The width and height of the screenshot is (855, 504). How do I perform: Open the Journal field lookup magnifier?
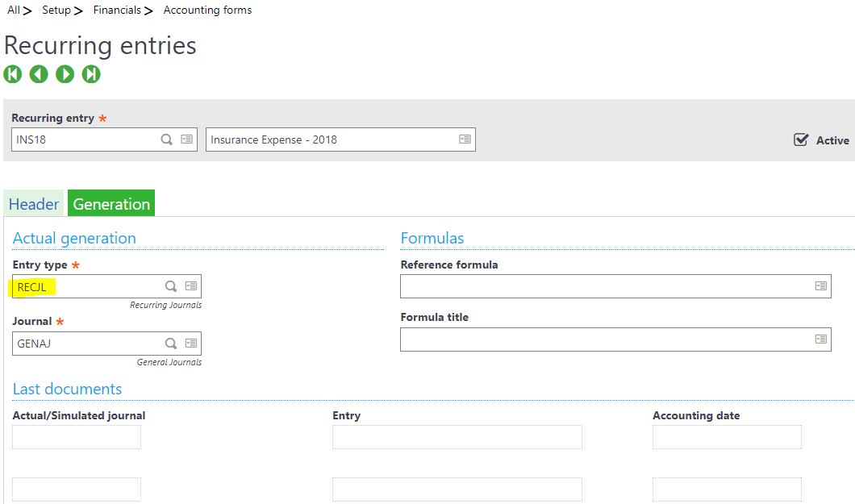170,343
